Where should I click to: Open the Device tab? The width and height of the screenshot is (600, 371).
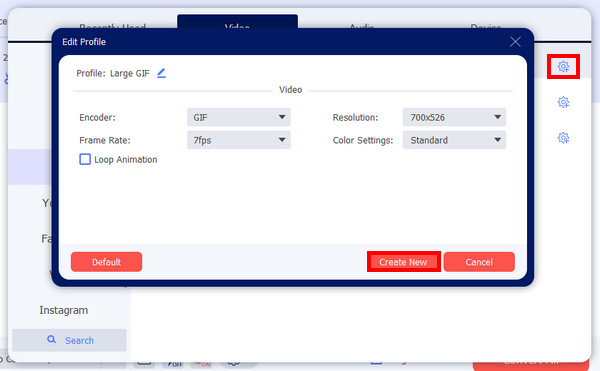pos(486,25)
